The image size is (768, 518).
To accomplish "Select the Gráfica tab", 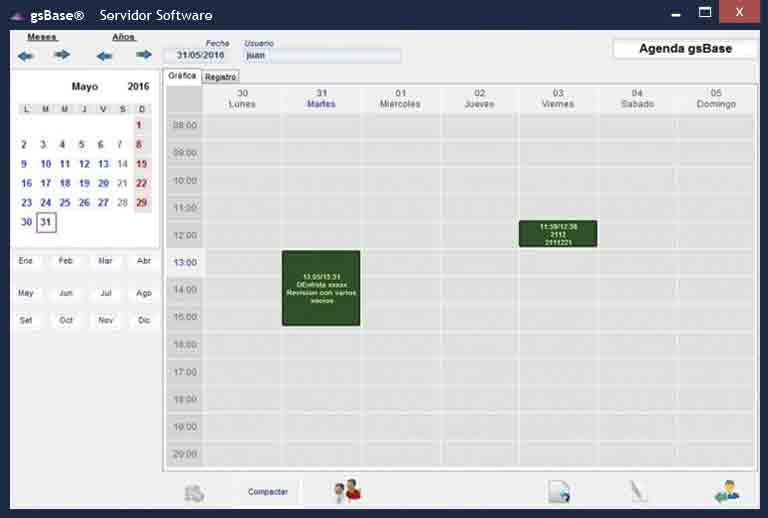I will [182, 76].
